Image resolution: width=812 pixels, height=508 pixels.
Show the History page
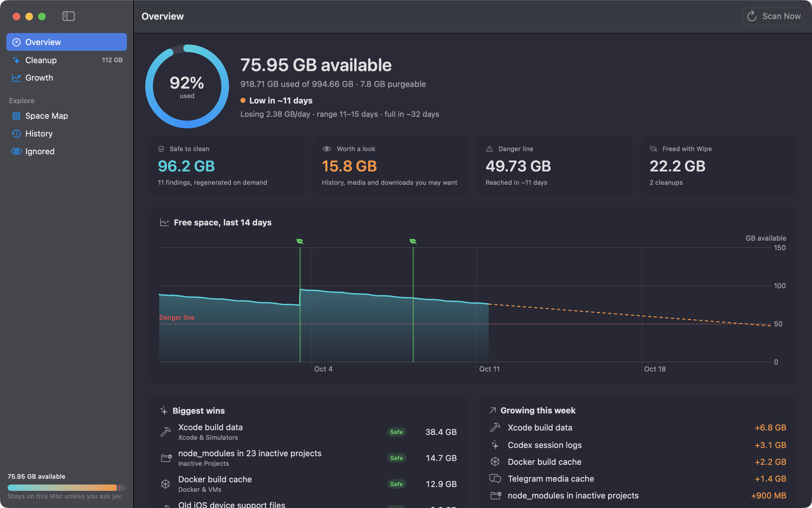[66, 133]
